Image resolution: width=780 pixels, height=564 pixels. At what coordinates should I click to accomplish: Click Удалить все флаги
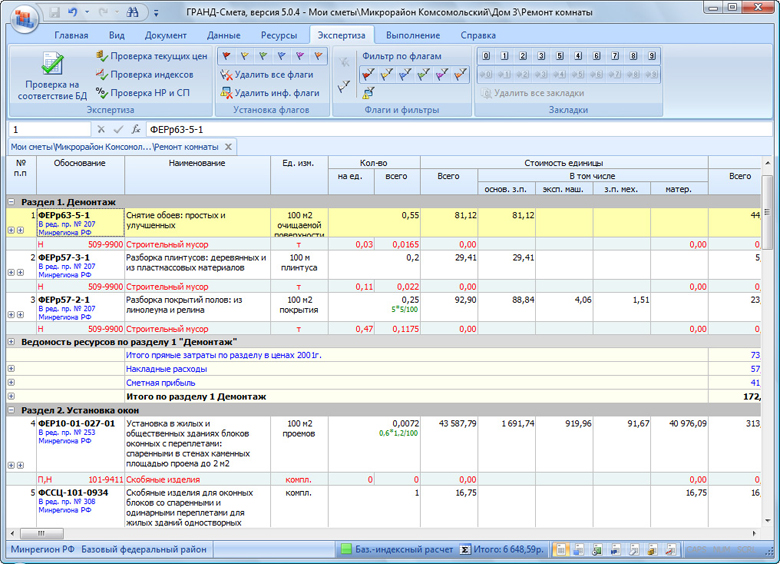[267, 75]
